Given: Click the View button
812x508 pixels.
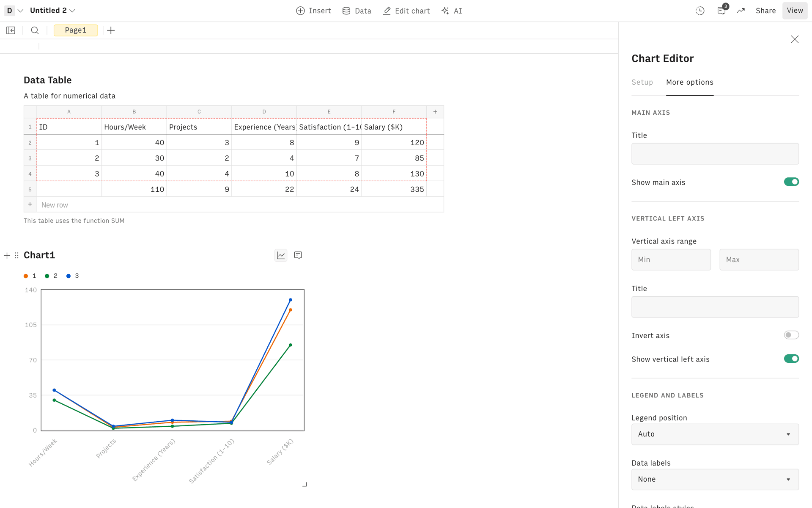Looking at the screenshot, I should (795, 11).
